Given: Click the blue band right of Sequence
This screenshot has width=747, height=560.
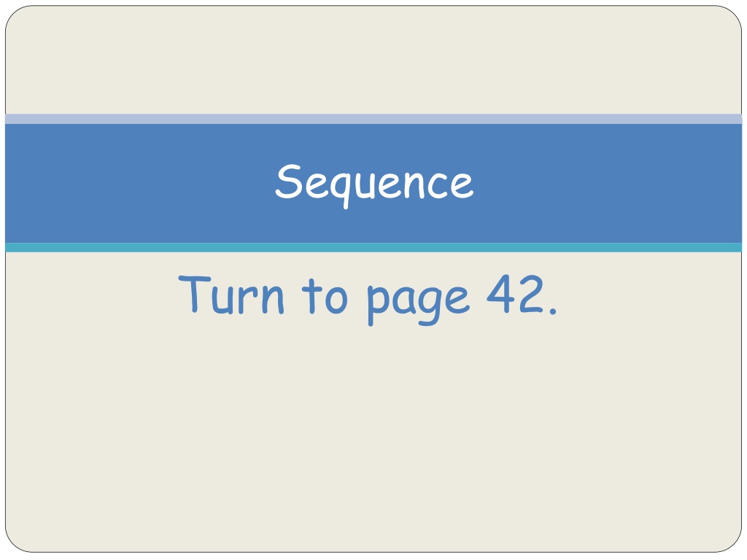Looking at the screenshot, I should click(608, 183).
